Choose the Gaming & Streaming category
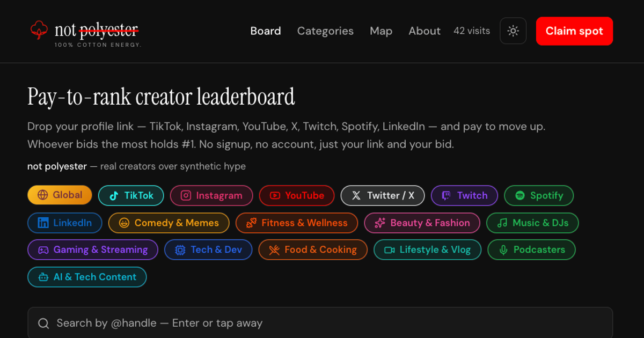The width and height of the screenshot is (644, 338). [93, 249]
